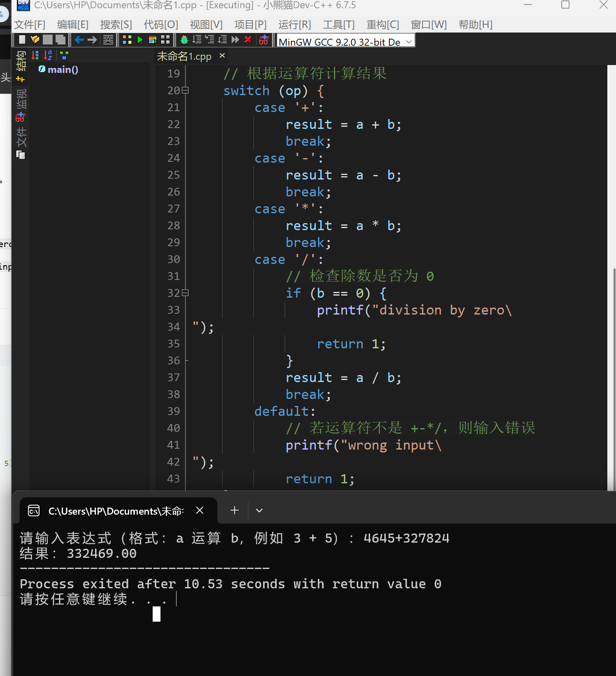The width and height of the screenshot is (616, 676).
Task: Open the 运行[R] menu
Action: 295,25
